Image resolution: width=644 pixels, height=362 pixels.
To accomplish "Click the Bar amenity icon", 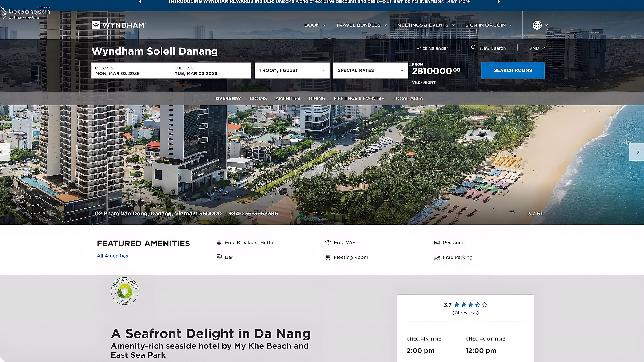I will [x=219, y=257].
